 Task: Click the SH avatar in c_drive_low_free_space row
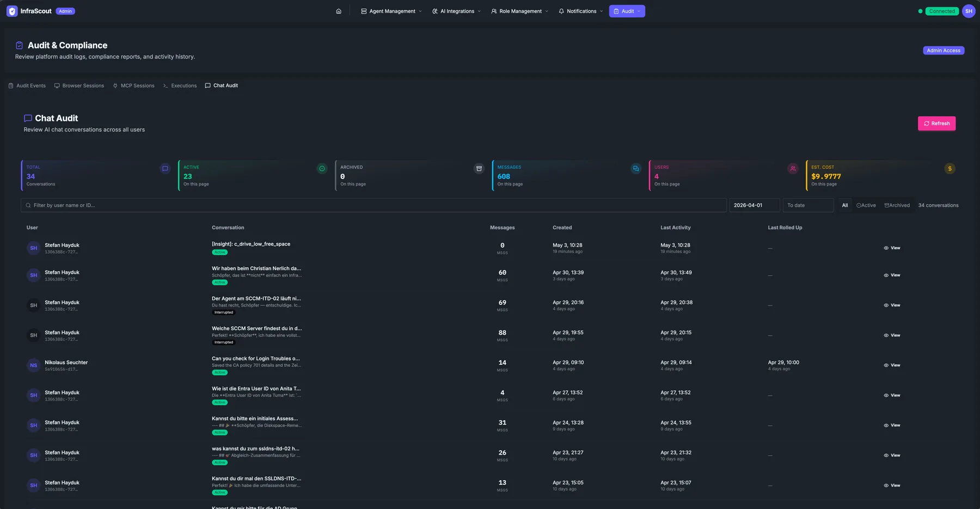(34, 248)
